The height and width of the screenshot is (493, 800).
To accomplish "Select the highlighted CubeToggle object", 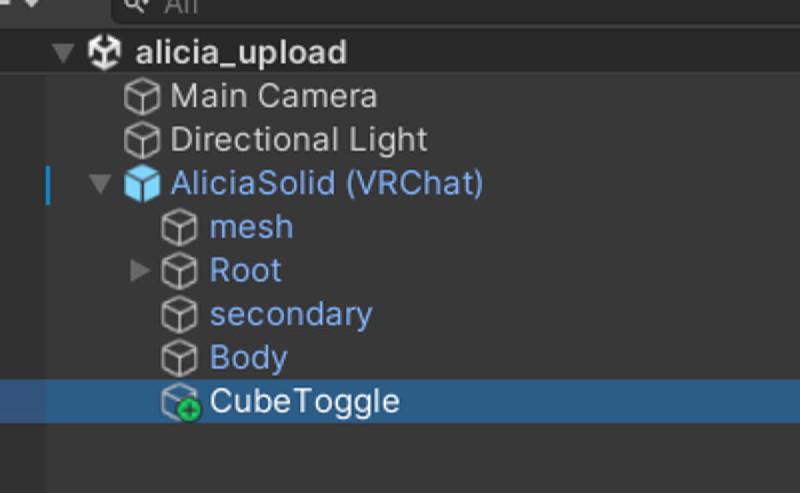I will (x=400, y=402).
